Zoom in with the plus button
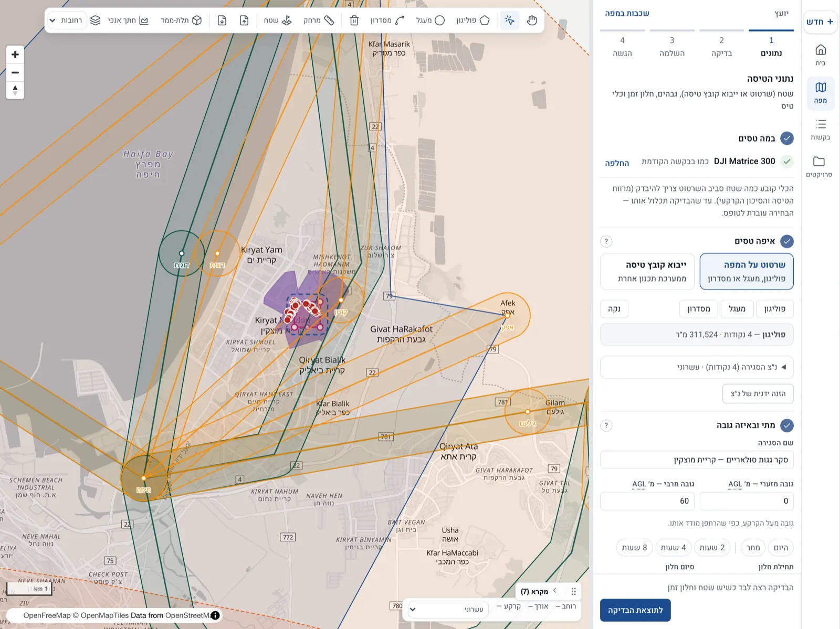 pyautogui.click(x=15, y=55)
